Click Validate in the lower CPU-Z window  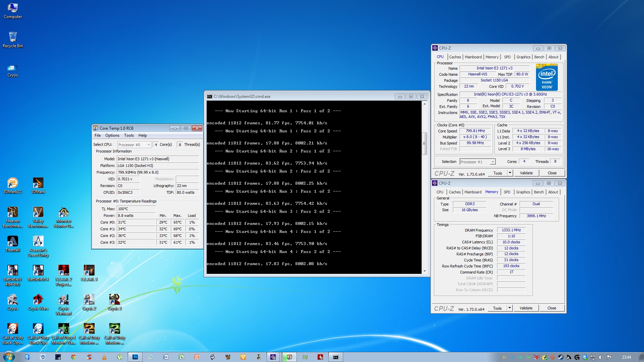pos(526,308)
